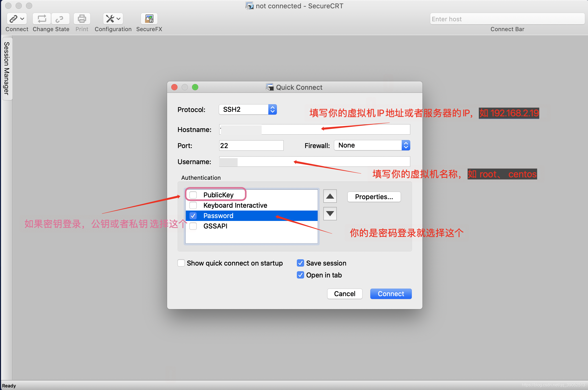
Task: Open authentication Properties...
Action: pos(374,197)
